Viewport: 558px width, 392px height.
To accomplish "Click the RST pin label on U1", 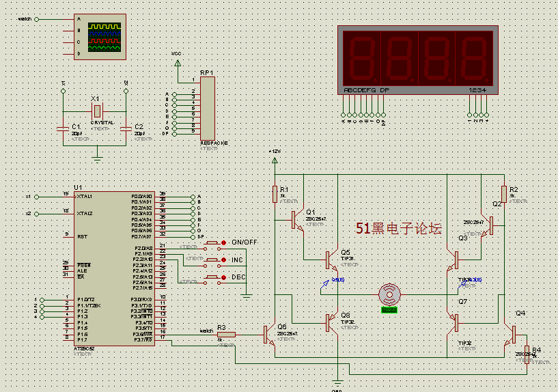I will (x=82, y=236).
